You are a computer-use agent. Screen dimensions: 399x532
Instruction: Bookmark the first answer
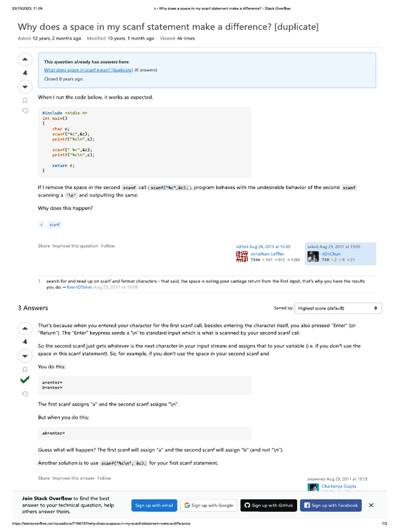click(x=25, y=369)
